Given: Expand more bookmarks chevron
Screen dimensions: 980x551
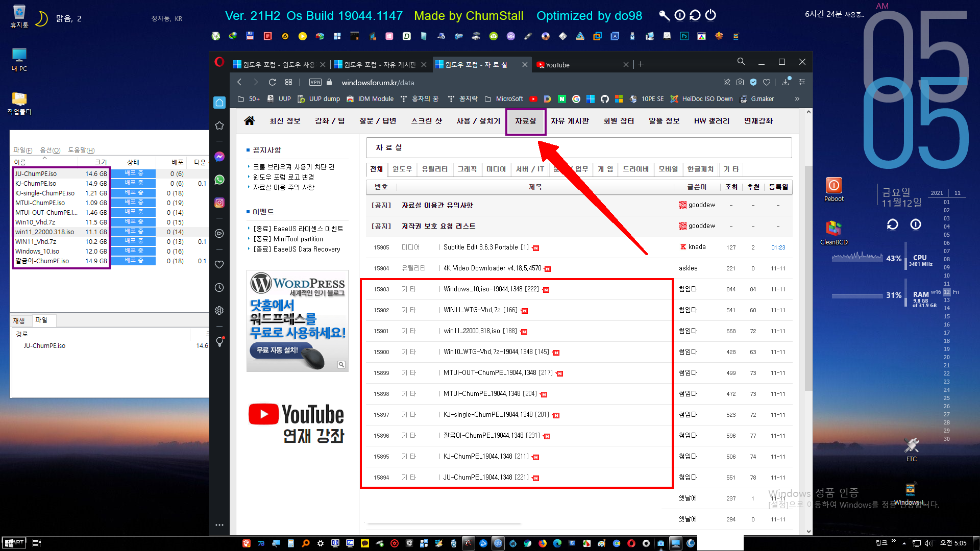Looking at the screenshot, I should click(797, 99).
